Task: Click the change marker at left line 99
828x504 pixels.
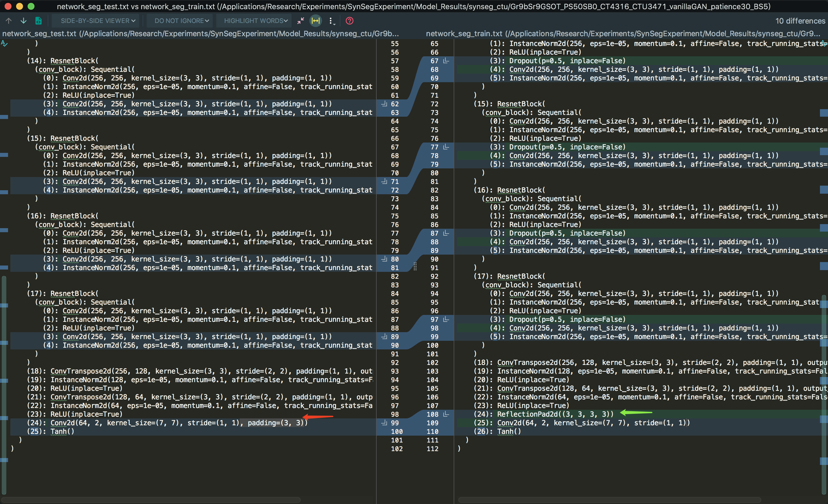Action: pos(384,423)
